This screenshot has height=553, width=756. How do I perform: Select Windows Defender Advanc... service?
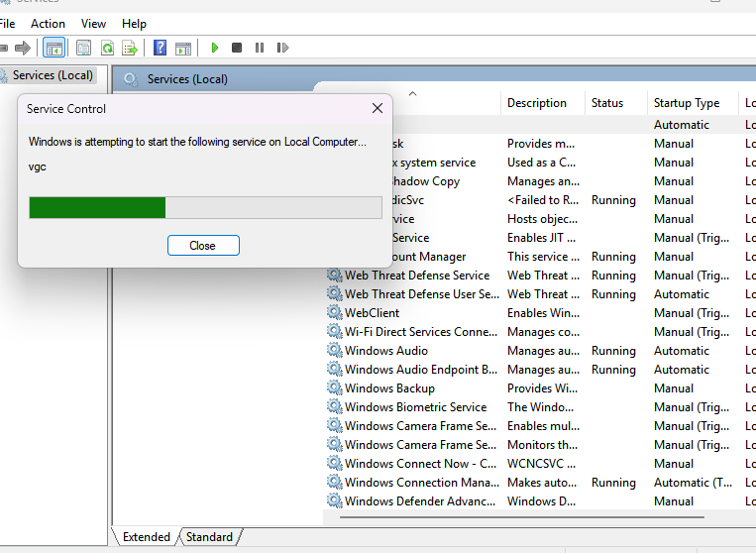[x=420, y=500]
